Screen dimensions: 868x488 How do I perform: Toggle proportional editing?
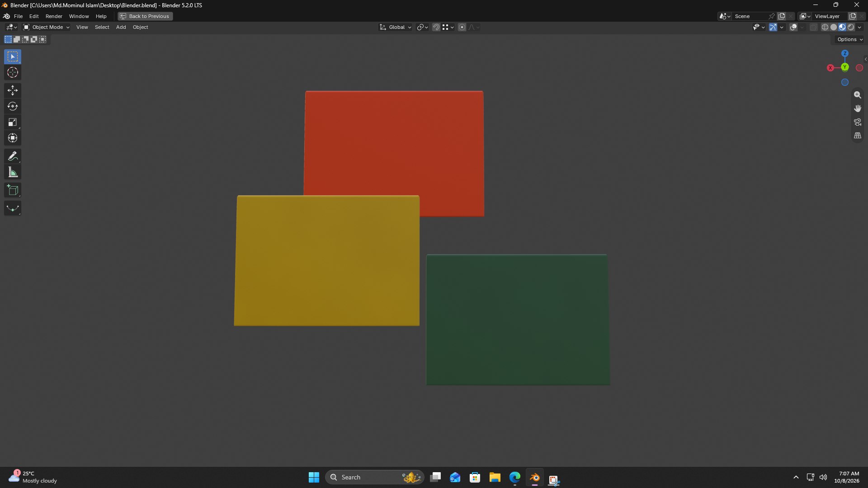coord(462,27)
